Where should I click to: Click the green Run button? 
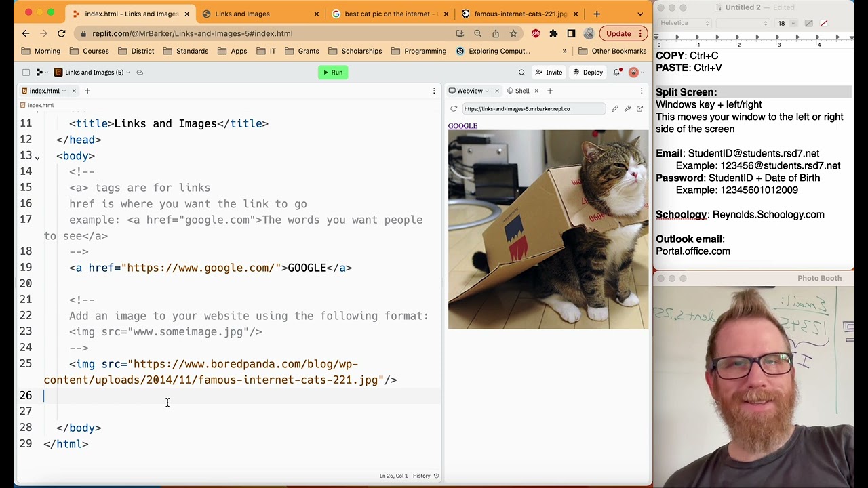pyautogui.click(x=333, y=73)
